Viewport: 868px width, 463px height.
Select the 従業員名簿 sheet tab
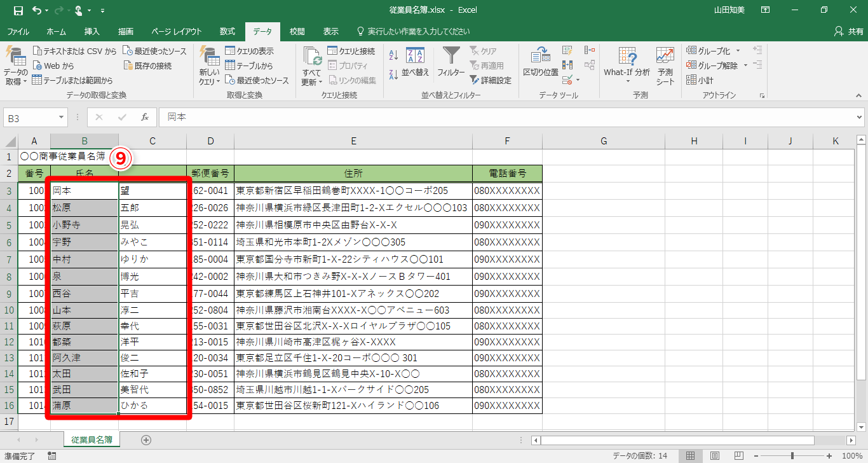[x=92, y=439]
